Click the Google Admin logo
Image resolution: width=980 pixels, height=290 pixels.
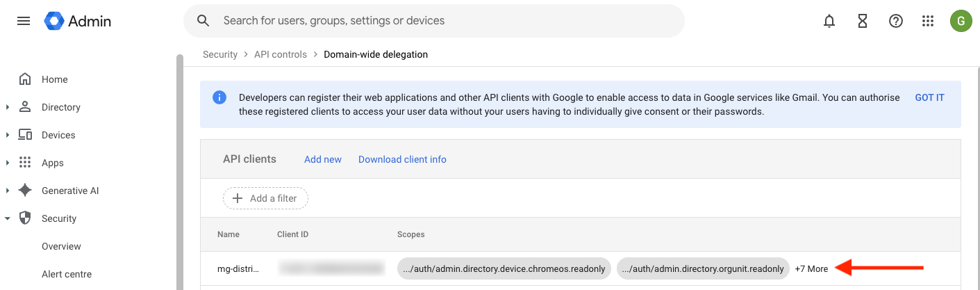[x=78, y=21]
